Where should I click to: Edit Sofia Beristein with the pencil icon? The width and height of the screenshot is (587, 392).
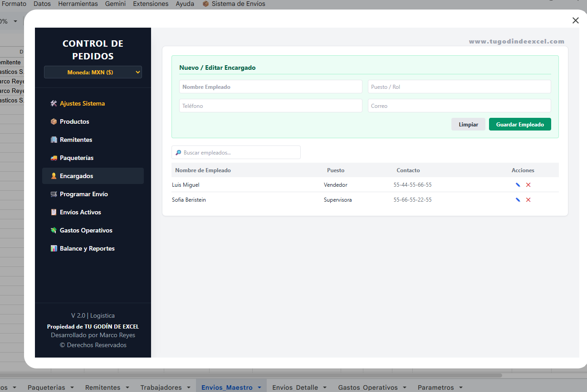coord(518,200)
